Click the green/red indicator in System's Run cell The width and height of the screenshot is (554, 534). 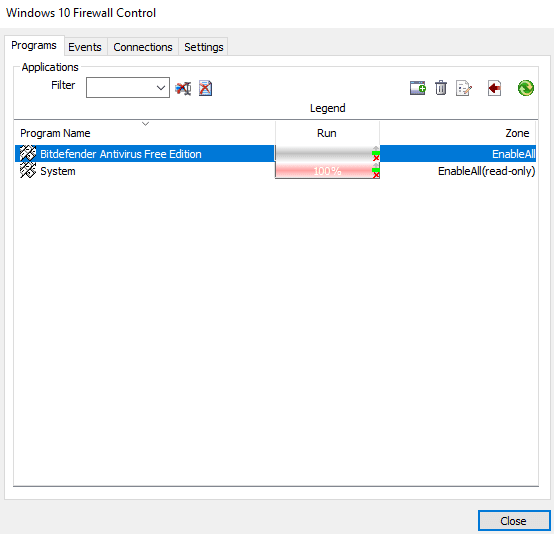[376, 171]
